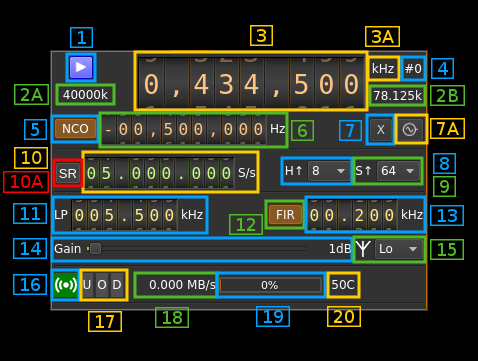The width and height of the screenshot is (478, 361).
Task: Click the U underrun indicator
Action: 87,285
